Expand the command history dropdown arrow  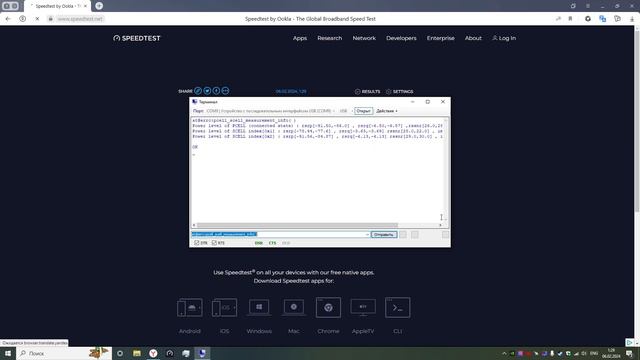[367, 234]
